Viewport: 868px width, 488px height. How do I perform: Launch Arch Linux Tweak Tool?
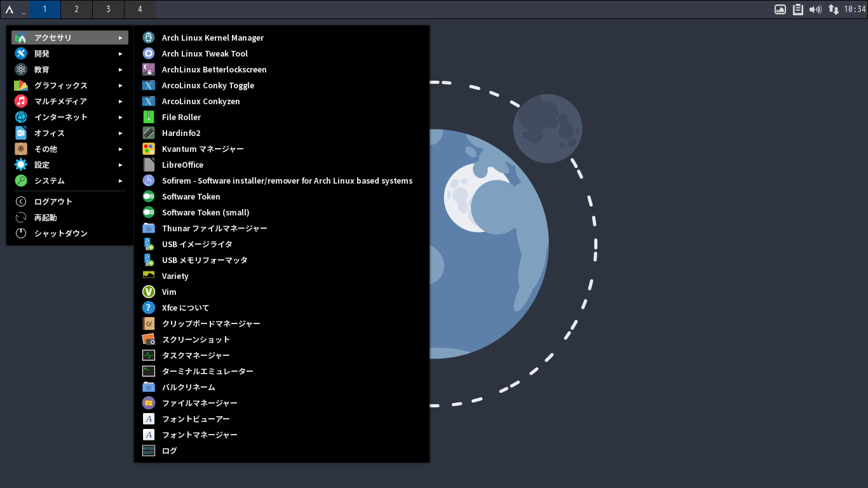tap(281, 53)
